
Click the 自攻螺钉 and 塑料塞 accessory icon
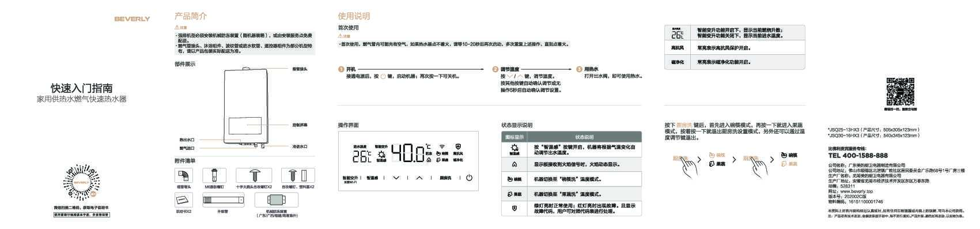297,175
